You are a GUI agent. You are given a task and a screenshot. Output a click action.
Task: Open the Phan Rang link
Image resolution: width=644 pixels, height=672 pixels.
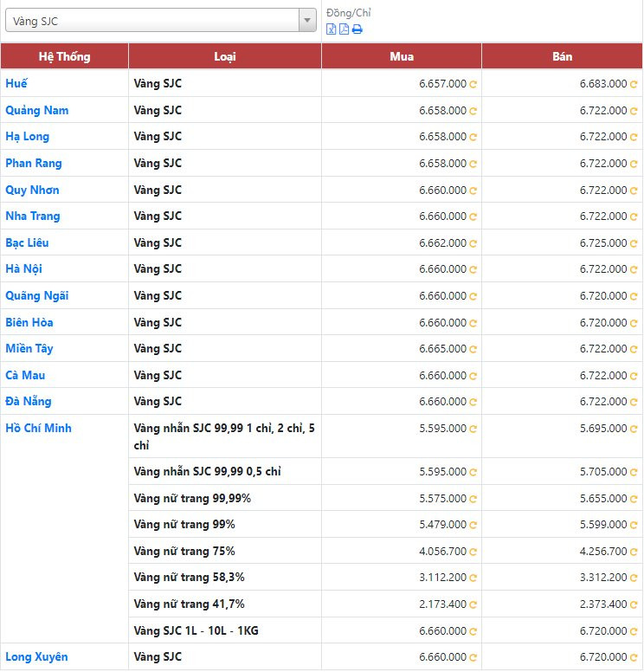pyautogui.click(x=34, y=163)
